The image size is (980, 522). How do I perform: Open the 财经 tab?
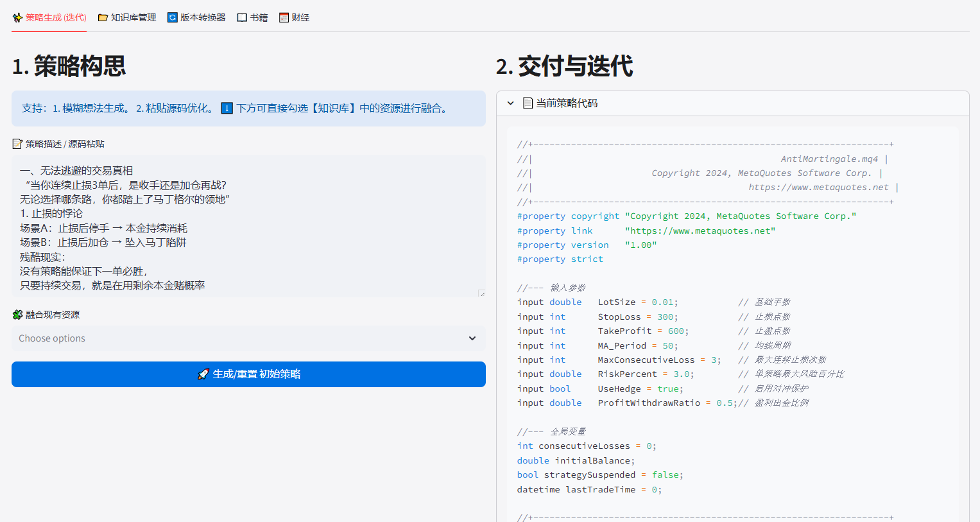click(x=295, y=17)
